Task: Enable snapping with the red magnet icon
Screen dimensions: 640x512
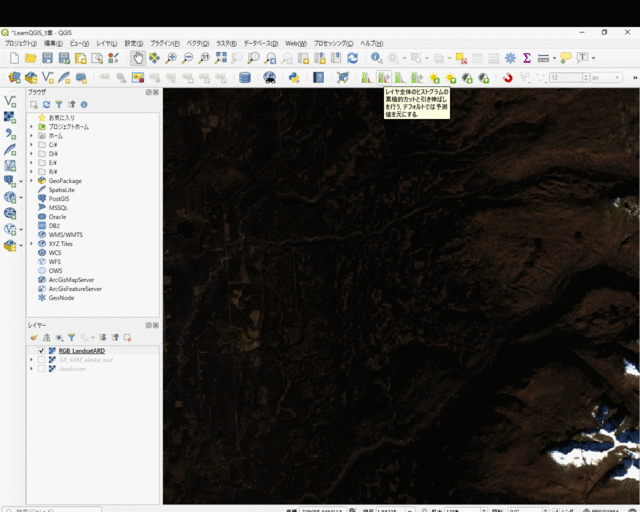Action: [x=507, y=77]
